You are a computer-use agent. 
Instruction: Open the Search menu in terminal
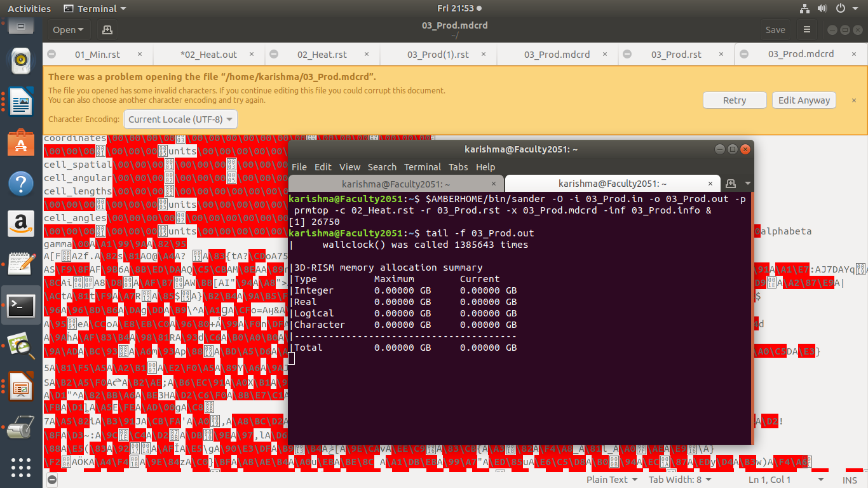tap(382, 167)
